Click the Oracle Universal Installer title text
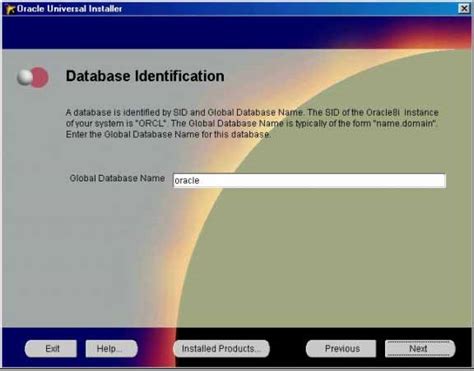474x371 pixels. pyautogui.click(x=69, y=9)
